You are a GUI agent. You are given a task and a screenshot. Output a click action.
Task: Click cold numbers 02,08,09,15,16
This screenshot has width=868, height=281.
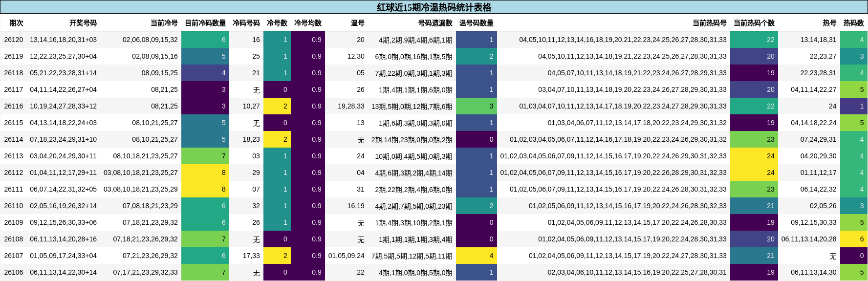point(155,56)
